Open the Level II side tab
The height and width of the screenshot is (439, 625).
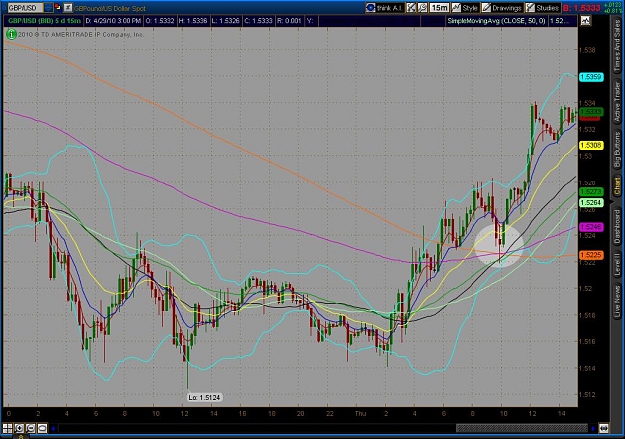point(617,264)
